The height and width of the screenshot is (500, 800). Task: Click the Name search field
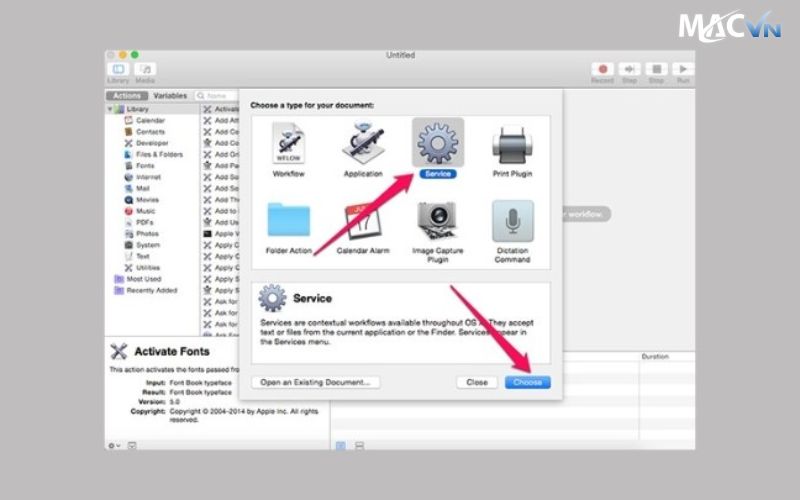tap(216, 96)
